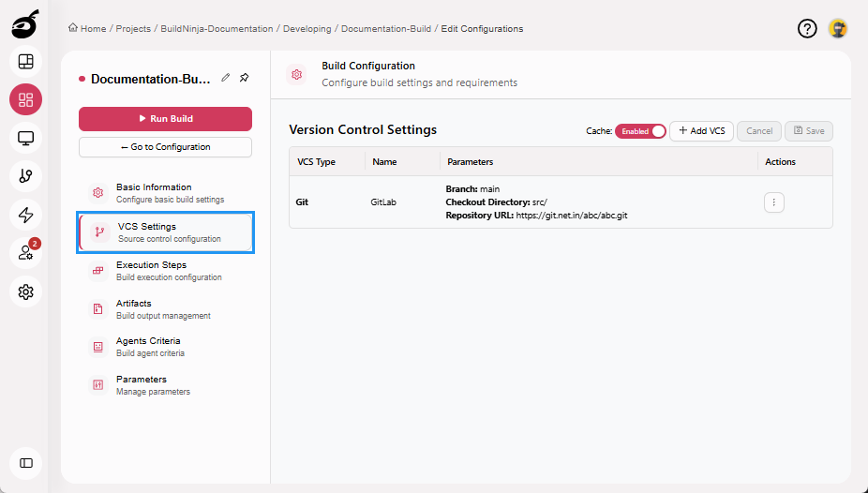Open Developing breadcrumb link
The image size is (868, 493).
[x=307, y=29]
